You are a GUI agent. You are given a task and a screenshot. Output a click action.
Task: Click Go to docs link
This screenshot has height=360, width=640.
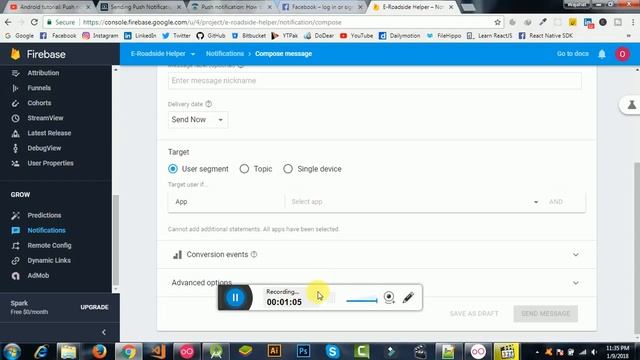click(x=572, y=54)
